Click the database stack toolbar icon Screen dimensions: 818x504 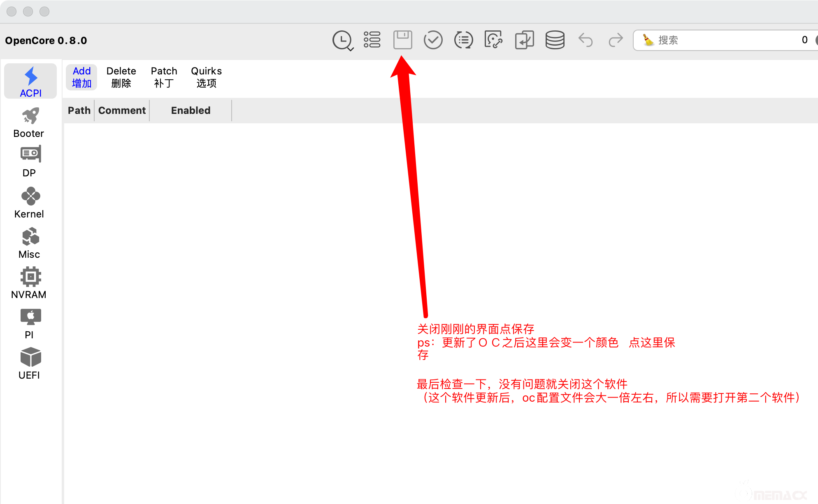[555, 40]
